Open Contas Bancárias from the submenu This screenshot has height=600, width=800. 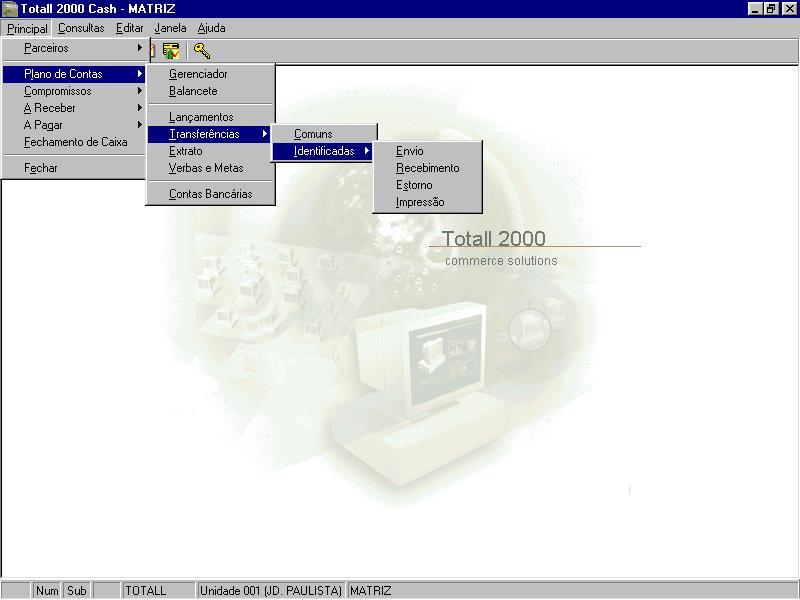point(210,194)
